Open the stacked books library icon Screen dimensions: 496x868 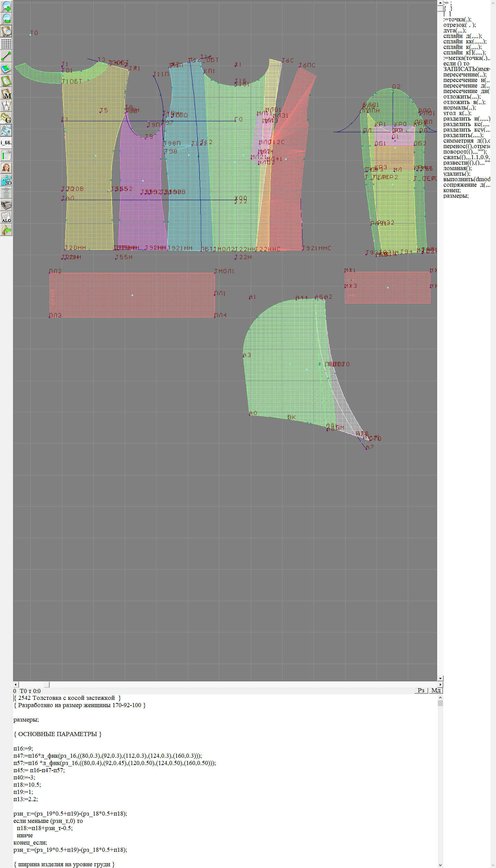6,205
